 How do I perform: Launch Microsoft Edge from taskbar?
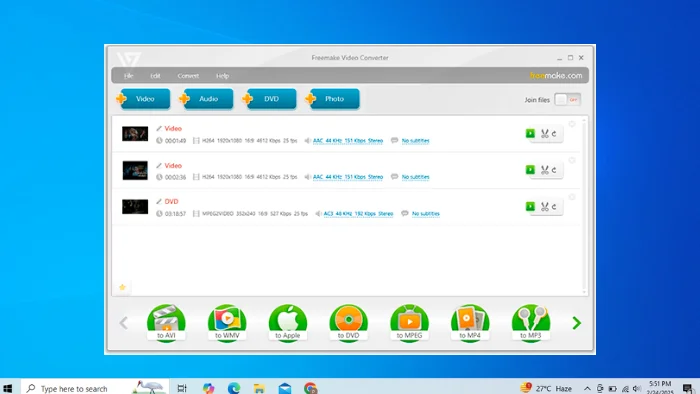tap(233, 388)
